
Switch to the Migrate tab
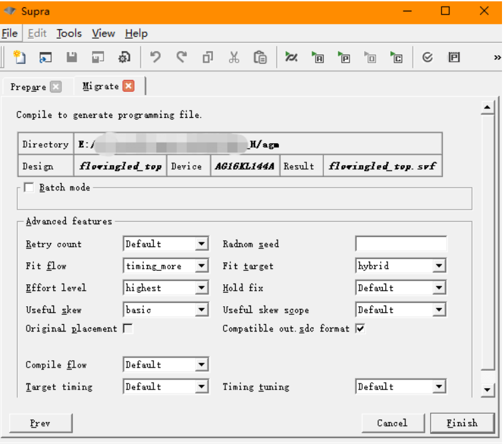click(101, 86)
